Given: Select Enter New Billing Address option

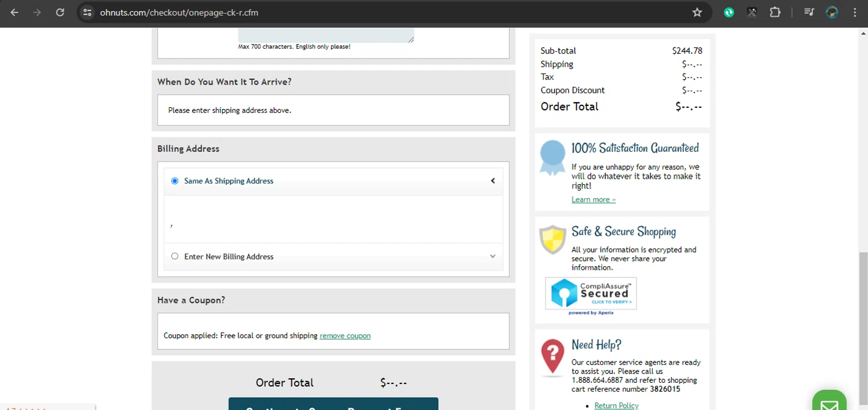Looking at the screenshot, I should coord(175,256).
